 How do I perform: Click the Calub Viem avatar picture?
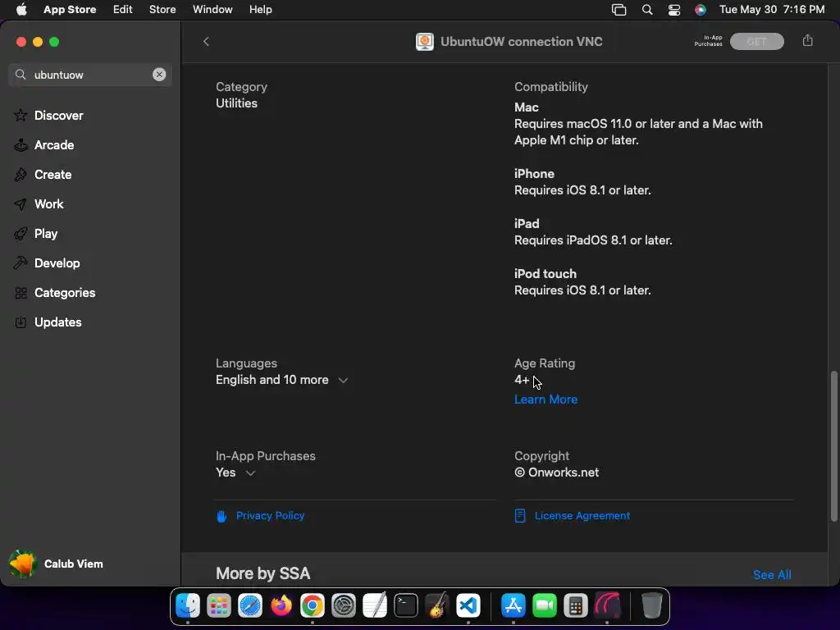[x=22, y=564]
